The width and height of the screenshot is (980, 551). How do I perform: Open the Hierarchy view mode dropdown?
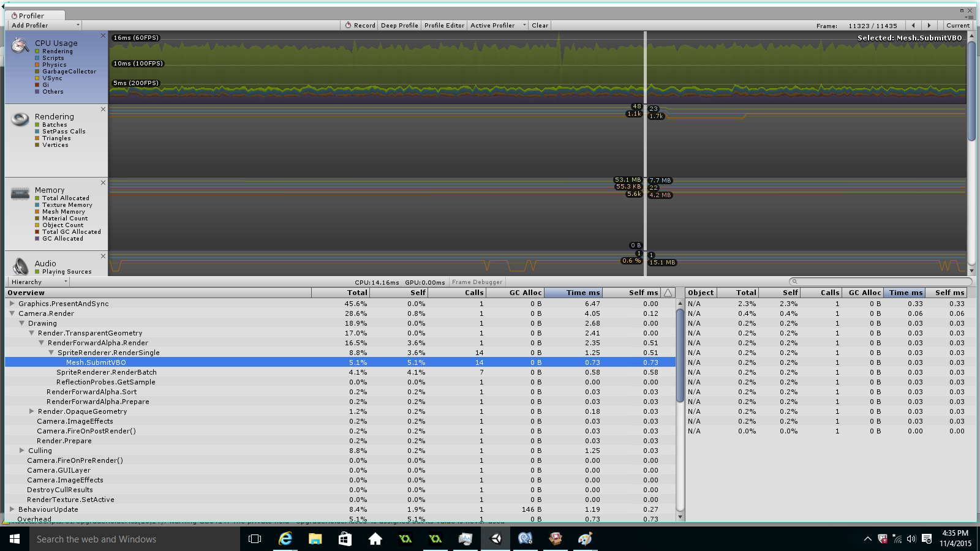click(x=39, y=282)
